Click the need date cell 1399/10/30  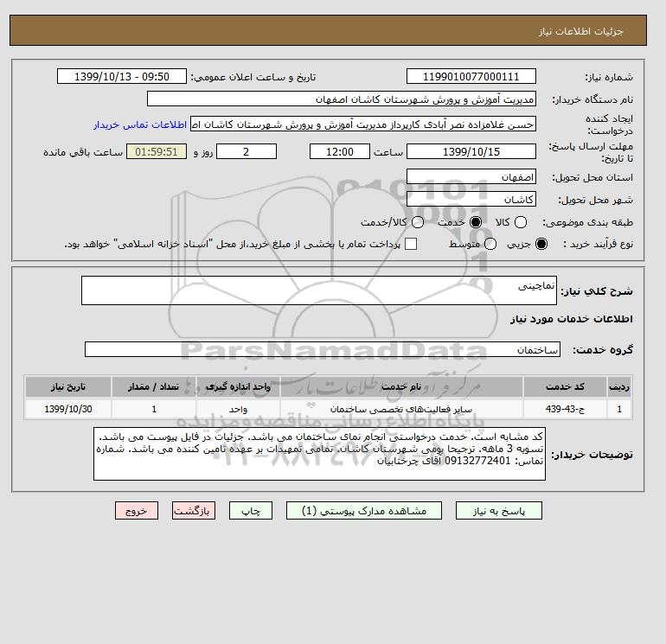pyautogui.click(x=68, y=409)
